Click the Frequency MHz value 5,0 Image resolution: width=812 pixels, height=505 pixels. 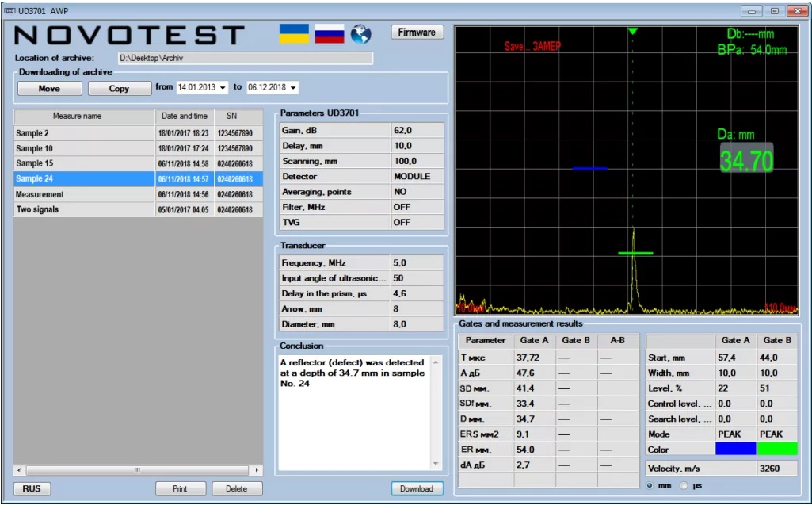tap(417, 263)
